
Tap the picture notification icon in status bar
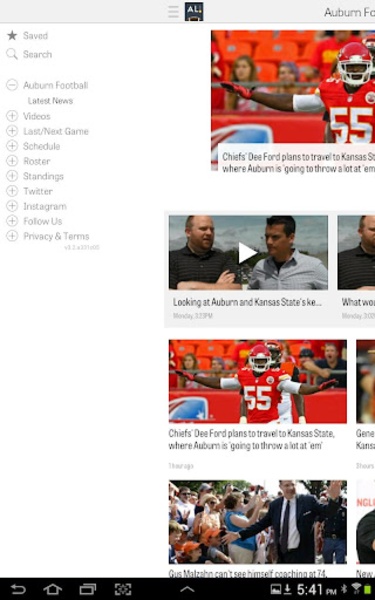click(x=276, y=589)
